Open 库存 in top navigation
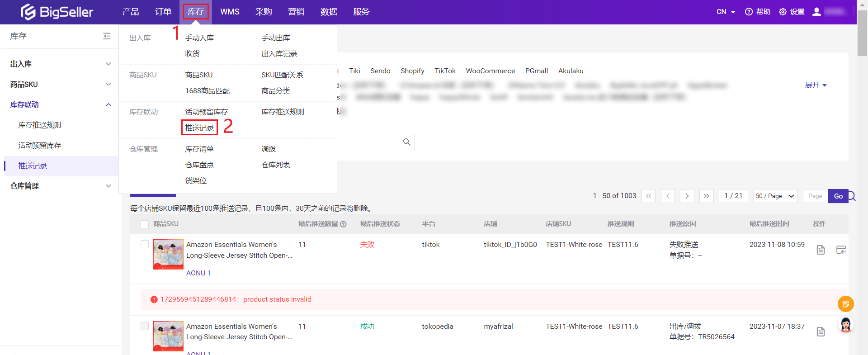Screen dimensions: 868x355 point(196,12)
